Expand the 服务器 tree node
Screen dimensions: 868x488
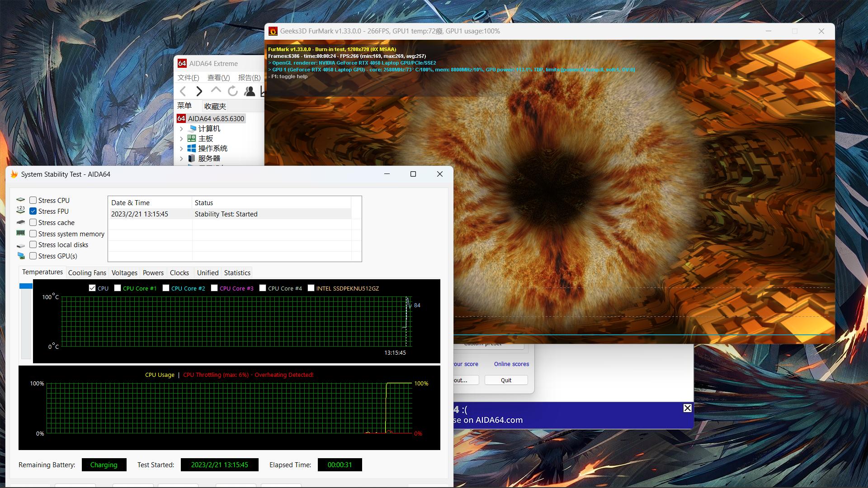(182, 159)
